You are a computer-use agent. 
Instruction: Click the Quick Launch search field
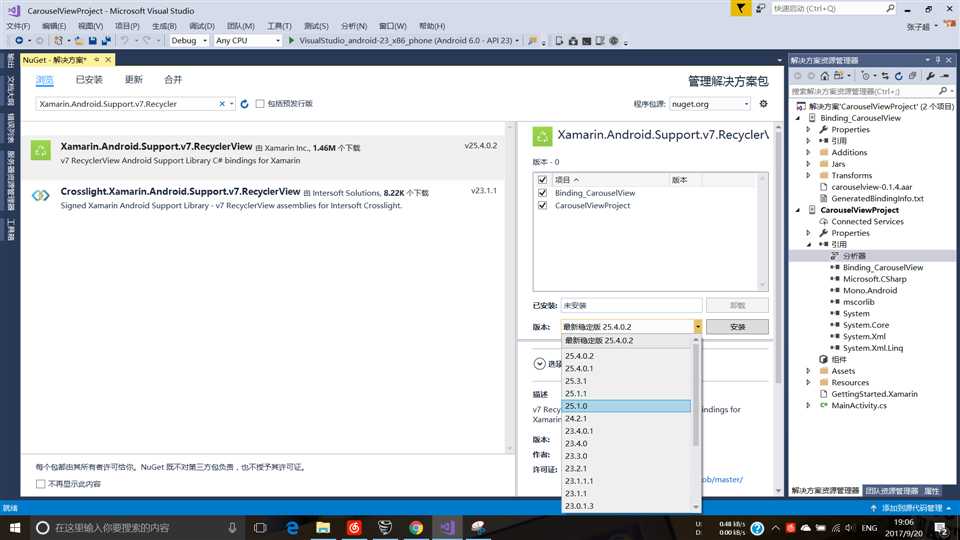click(x=827, y=9)
